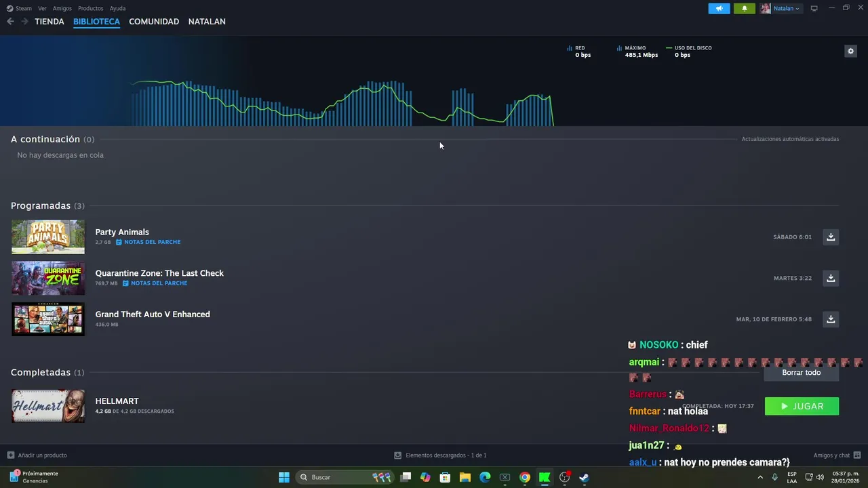Open the NATALAN profile tab

coord(207,22)
